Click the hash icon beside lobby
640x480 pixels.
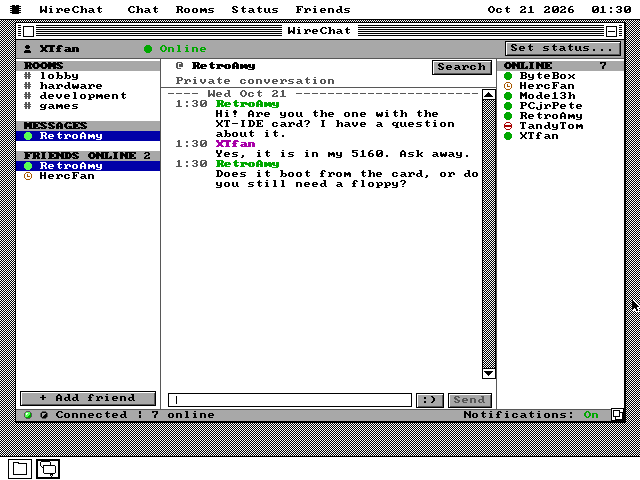coord(28,76)
